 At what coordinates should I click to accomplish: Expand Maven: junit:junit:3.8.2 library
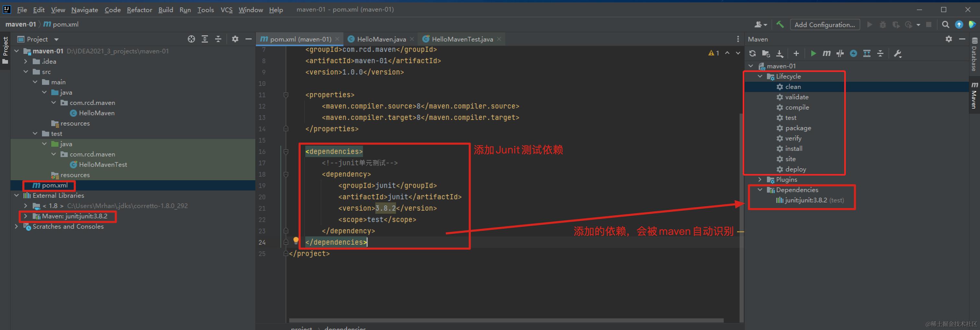tap(26, 216)
